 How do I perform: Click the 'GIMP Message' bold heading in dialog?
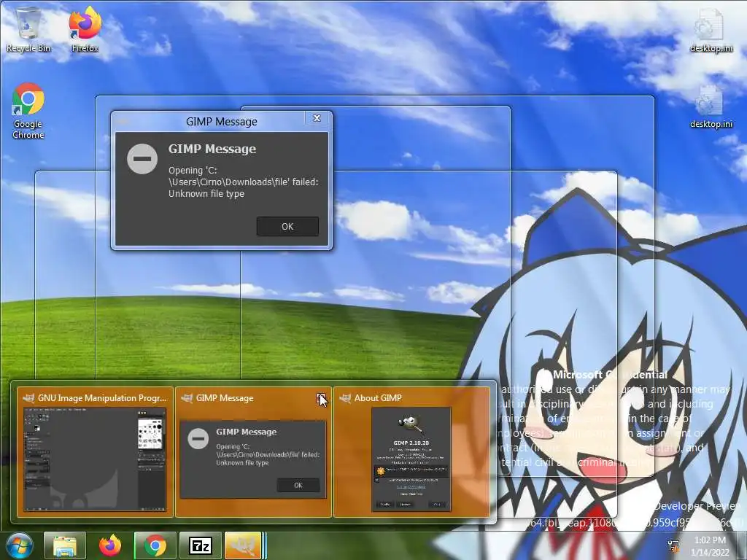[212, 149]
